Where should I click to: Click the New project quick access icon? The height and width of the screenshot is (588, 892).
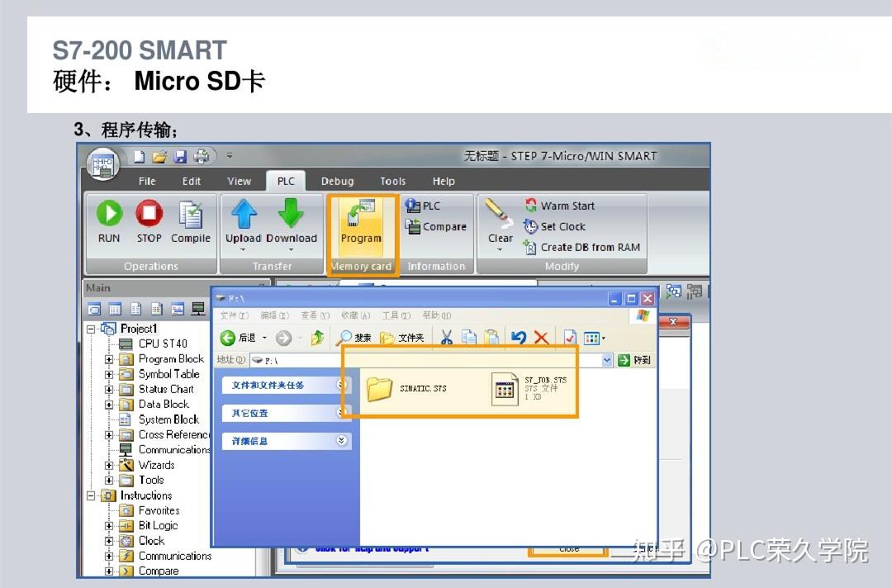click(140, 156)
